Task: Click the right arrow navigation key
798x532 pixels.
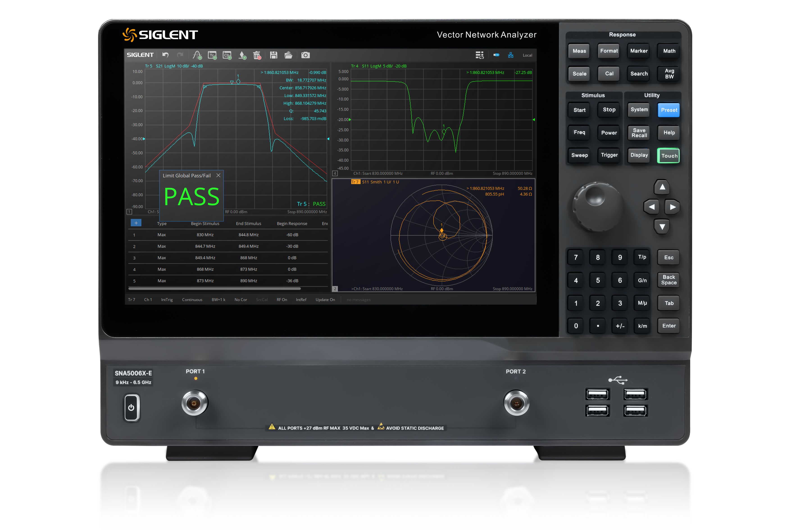Action: [672, 207]
